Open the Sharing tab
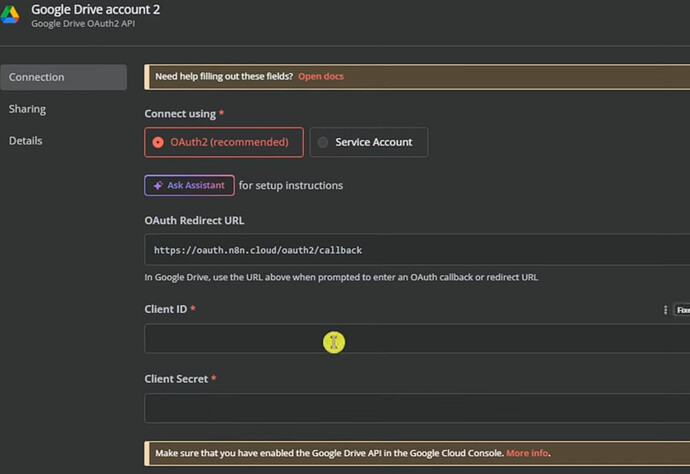The image size is (690, 474). (x=28, y=109)
